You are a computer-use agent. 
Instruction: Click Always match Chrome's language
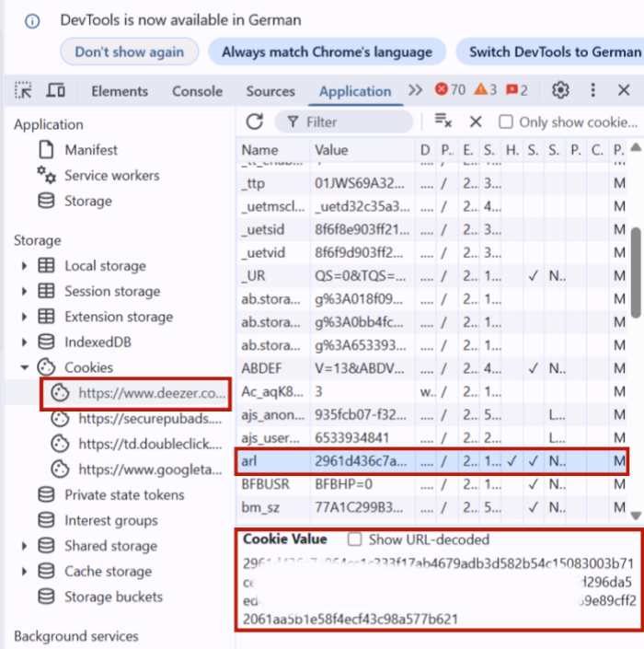click(327, 52)
